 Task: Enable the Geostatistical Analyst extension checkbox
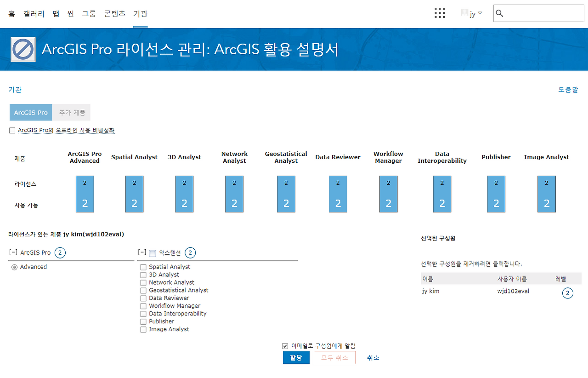pos(143,291)
